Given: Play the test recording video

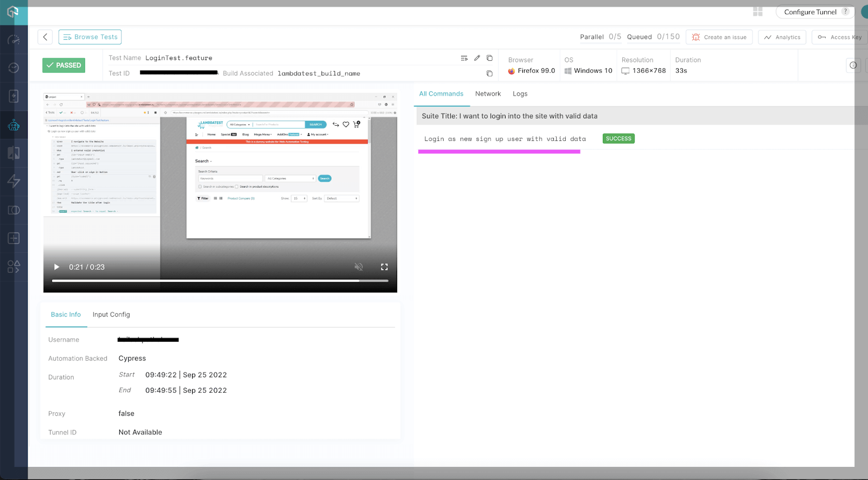Looking at the screenshot, I should [x=56, y=267].
